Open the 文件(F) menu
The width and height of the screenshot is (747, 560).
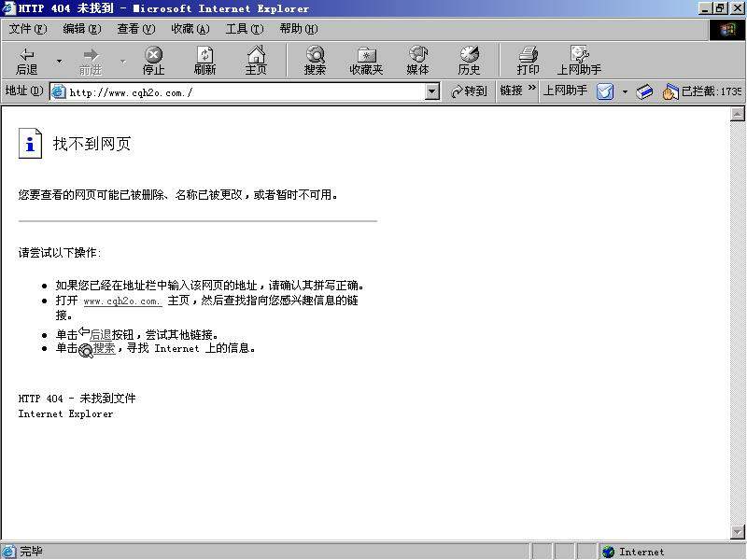(x=28, y=29)
